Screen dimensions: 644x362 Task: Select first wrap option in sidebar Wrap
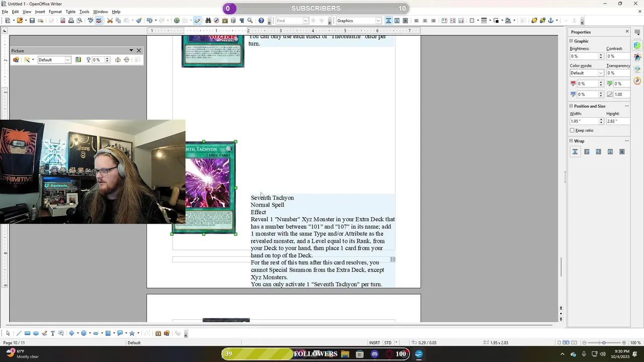coord(575,151)
